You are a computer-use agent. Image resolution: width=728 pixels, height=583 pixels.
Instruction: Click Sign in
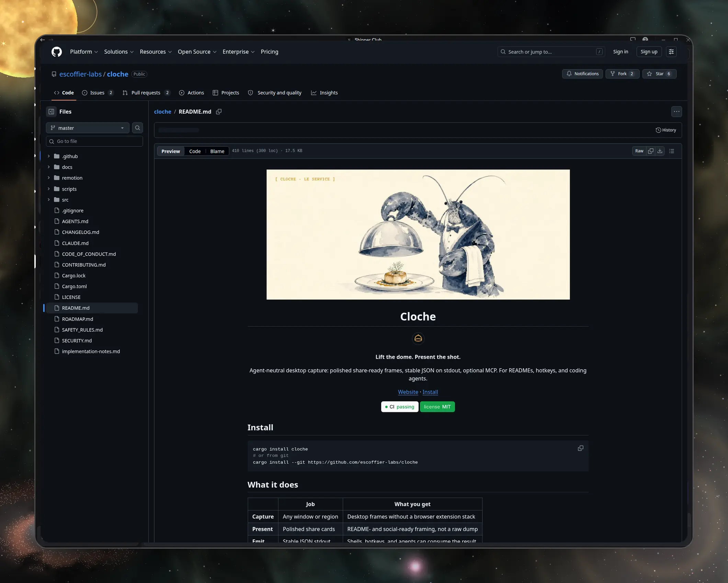click(621, 52)
